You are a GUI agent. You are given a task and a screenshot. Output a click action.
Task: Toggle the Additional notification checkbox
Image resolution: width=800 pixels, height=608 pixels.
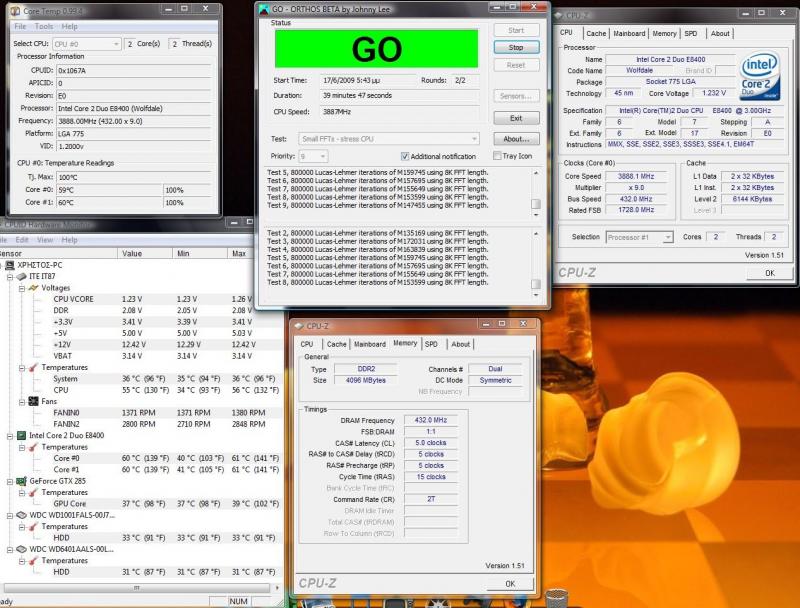(x=405, y=156)
